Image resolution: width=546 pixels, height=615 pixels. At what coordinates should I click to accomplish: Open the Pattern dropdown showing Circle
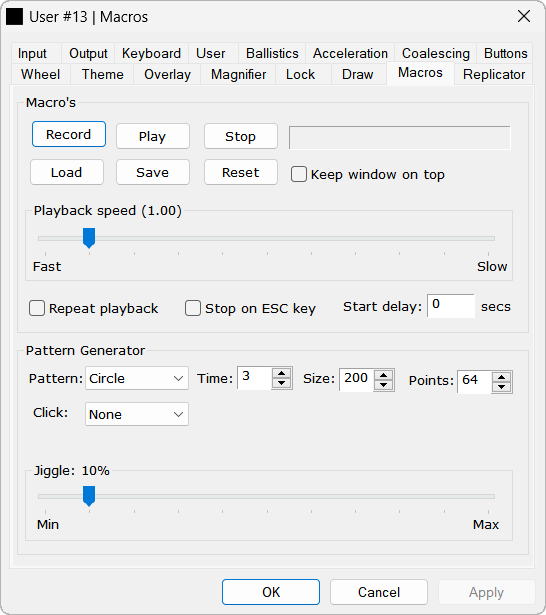(137, 378)
